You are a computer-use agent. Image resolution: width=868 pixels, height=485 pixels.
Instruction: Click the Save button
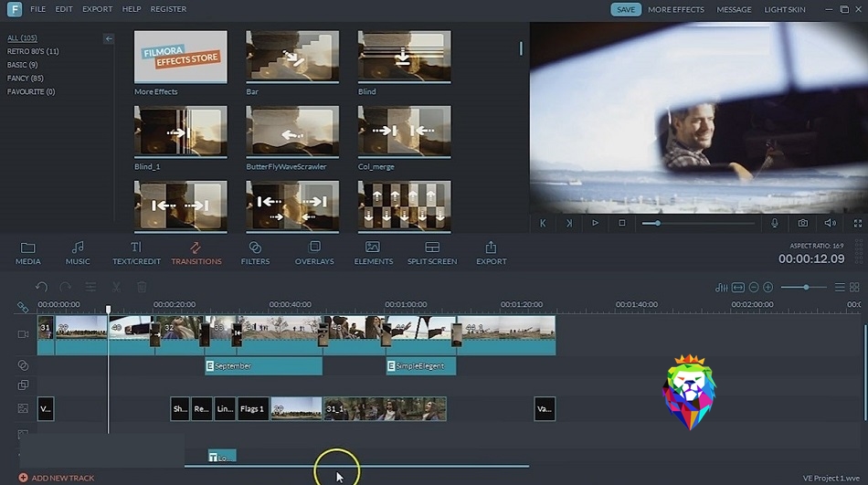(626, 9)
